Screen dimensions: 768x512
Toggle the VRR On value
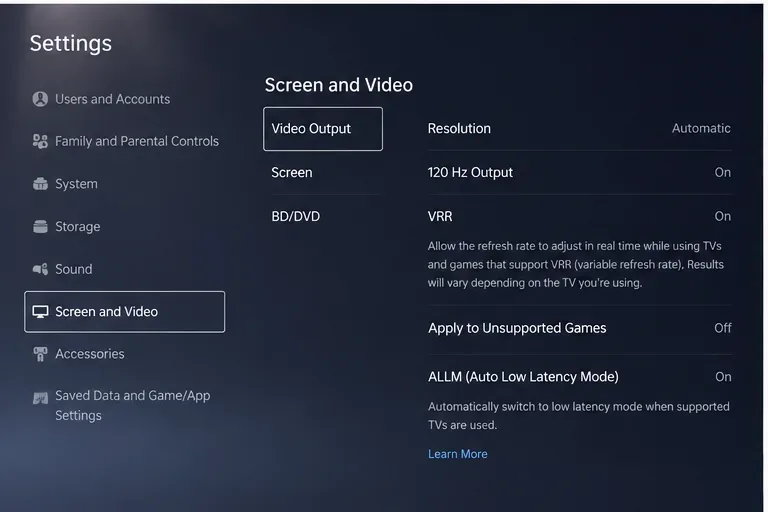722,216
